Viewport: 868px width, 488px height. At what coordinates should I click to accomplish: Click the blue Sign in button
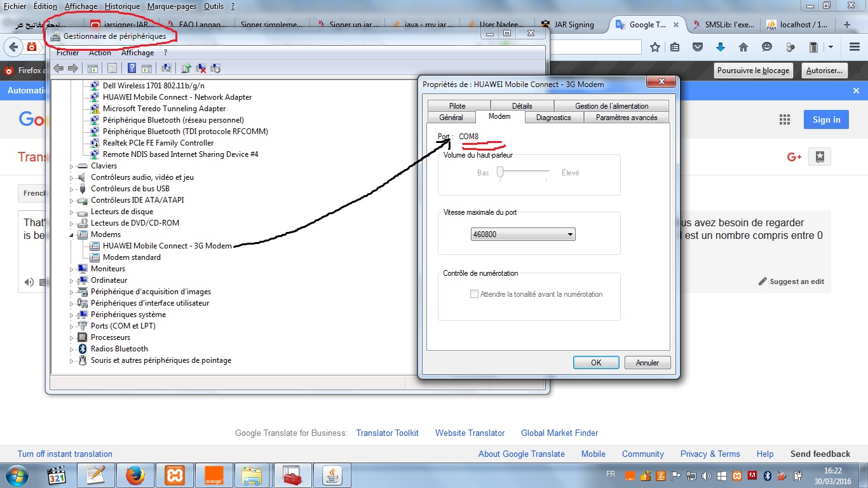click(x=826, y=119)
